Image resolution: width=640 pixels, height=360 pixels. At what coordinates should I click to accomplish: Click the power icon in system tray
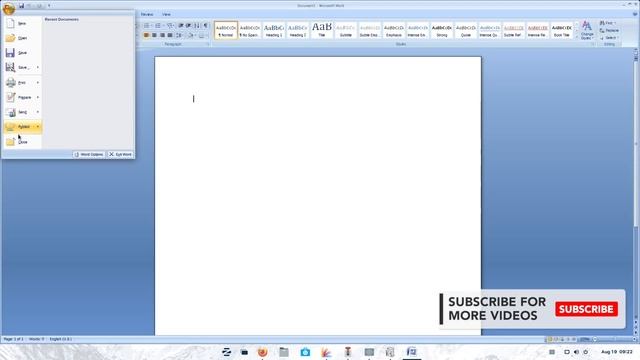(x=585, y=352)
